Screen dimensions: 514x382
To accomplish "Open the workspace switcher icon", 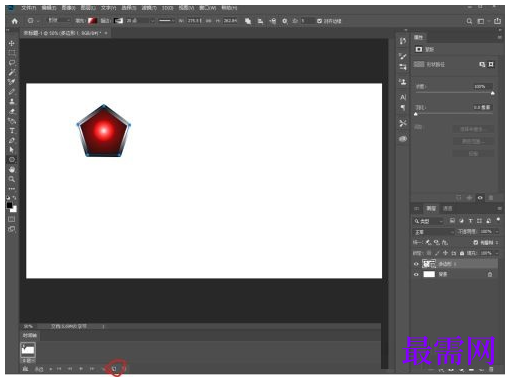I will point(481,21).
